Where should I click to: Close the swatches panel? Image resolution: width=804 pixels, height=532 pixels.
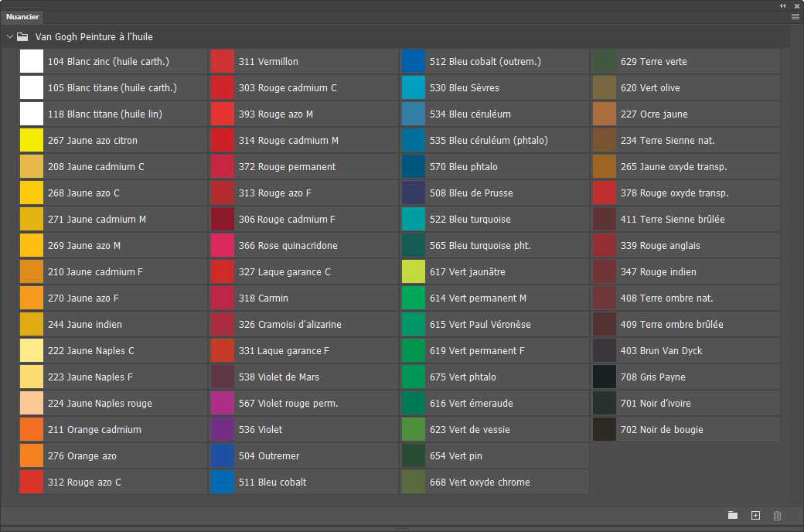797,5
